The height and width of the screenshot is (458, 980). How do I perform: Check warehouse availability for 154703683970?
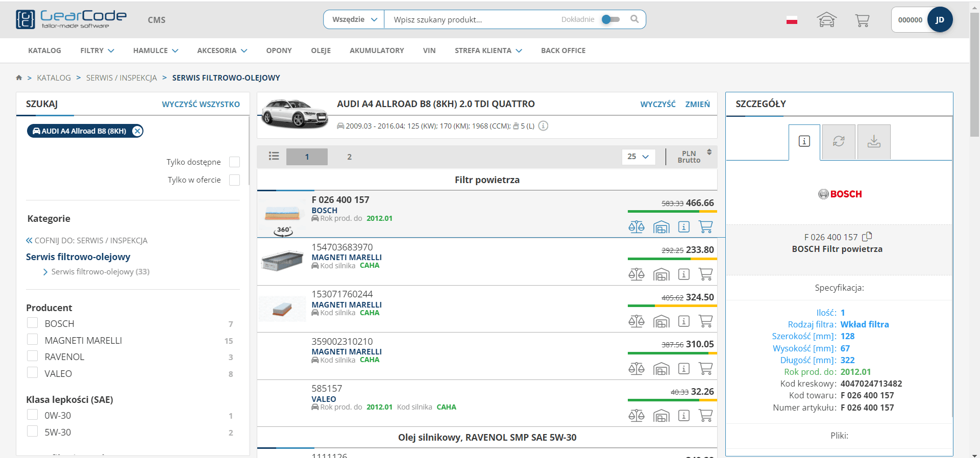[x=661, y=274]
